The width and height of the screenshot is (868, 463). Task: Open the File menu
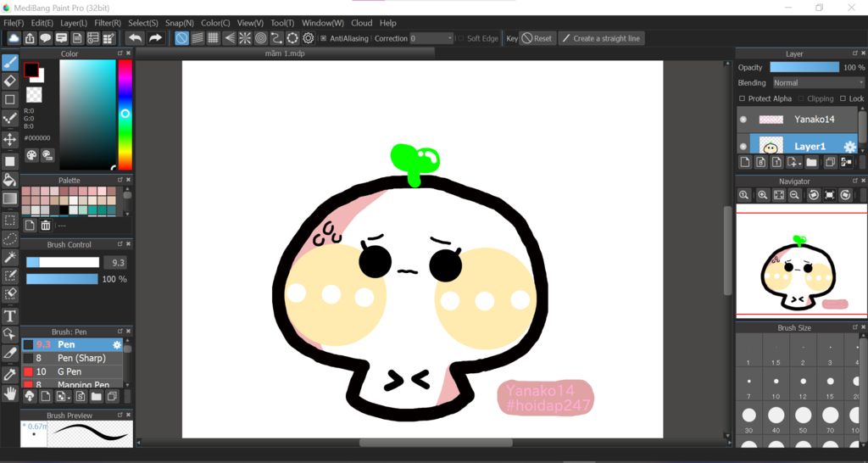14,23
